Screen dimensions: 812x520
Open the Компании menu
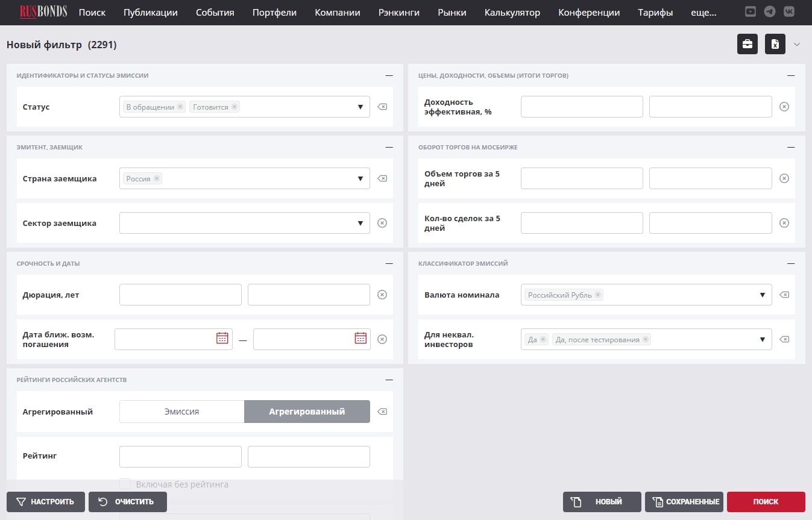pyautogui.click(x=338, y=12)
